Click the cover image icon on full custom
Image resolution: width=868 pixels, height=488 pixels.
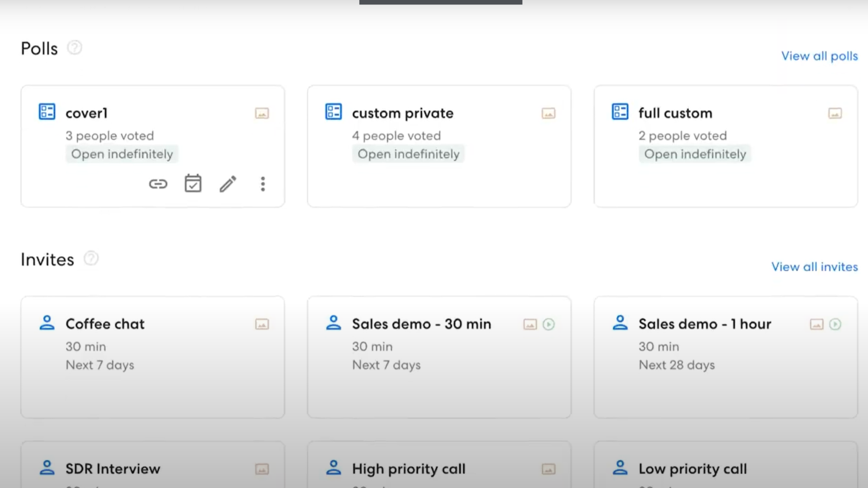click(x=835, y=113)
